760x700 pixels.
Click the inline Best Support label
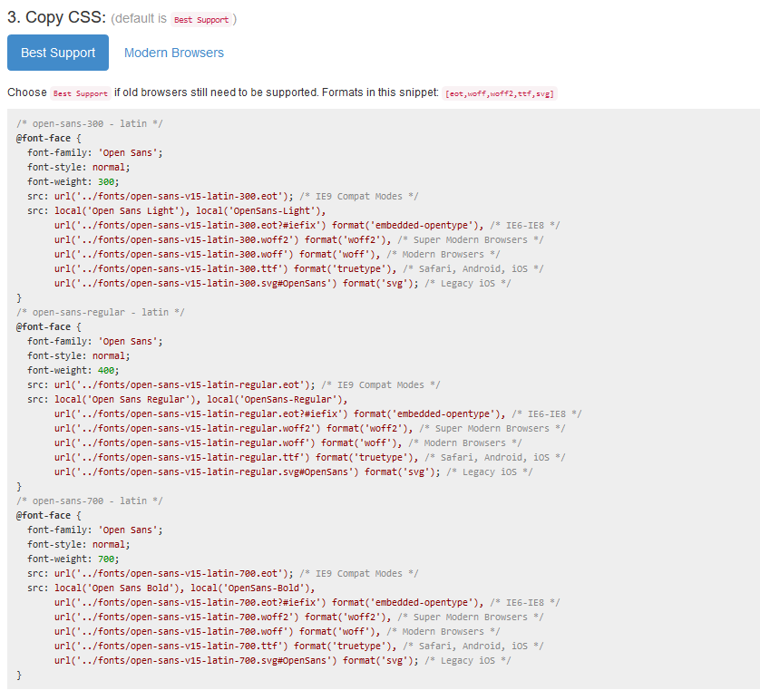(x=79, y=92)
